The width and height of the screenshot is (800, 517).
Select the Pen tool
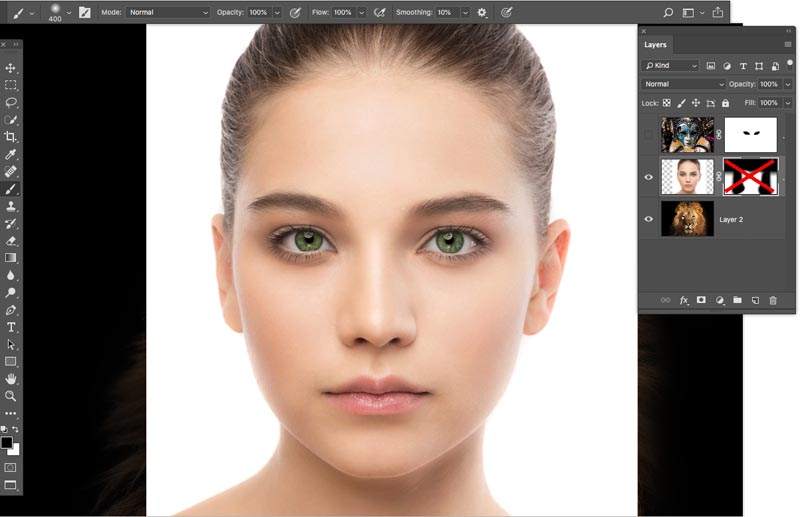coord(10,310)
